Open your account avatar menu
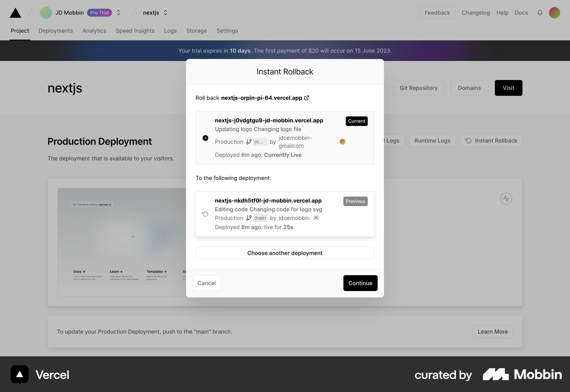This screenshot has width=570, height=392. coord(555,13)
